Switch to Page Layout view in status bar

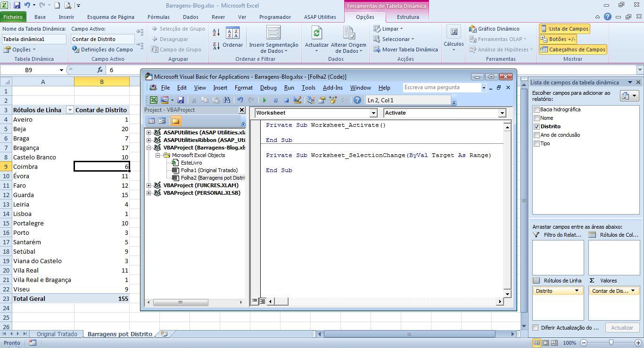pyautogui.click(x=545, y=343)
